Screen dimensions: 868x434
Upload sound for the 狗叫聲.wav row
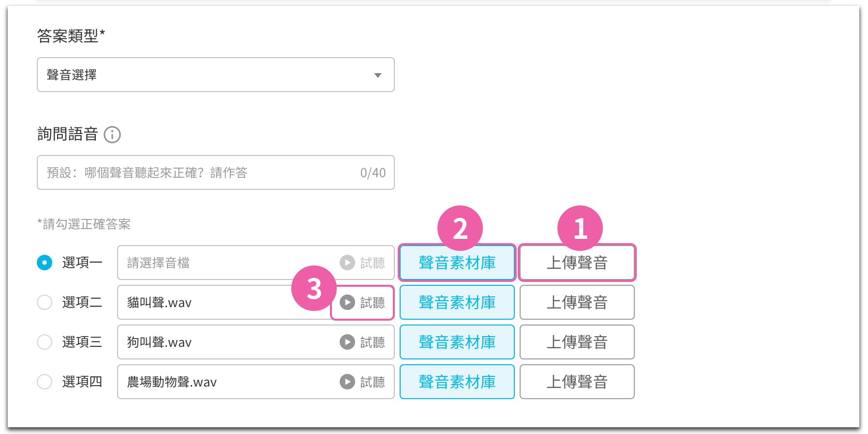(x=577, y=342)
